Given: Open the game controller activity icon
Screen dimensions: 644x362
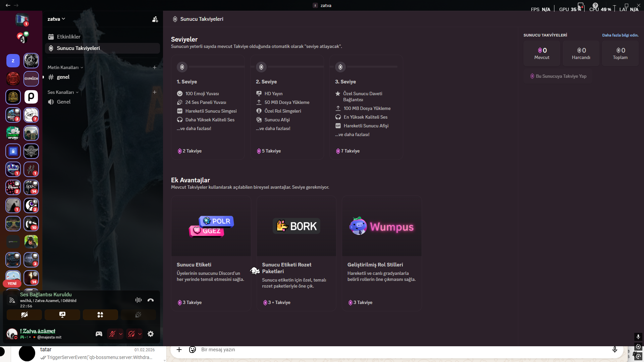Looking at the screenshot, I should pos(99,334).
